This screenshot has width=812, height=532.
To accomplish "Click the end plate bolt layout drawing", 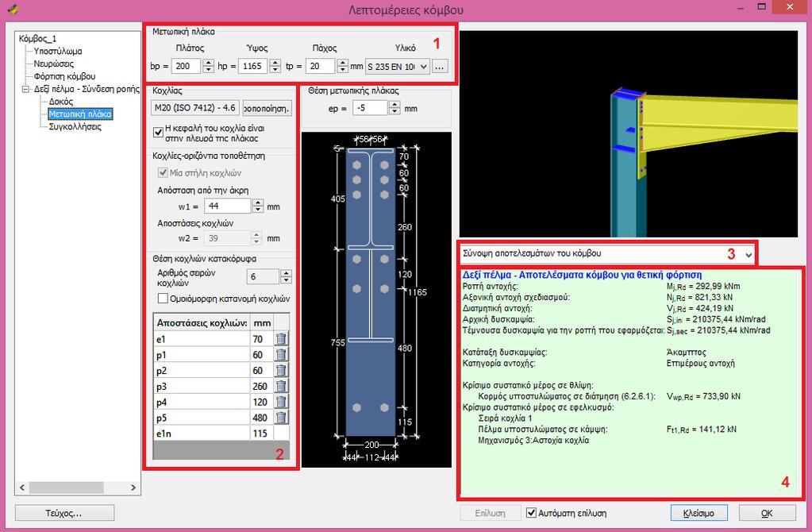I will click(376, 299).
